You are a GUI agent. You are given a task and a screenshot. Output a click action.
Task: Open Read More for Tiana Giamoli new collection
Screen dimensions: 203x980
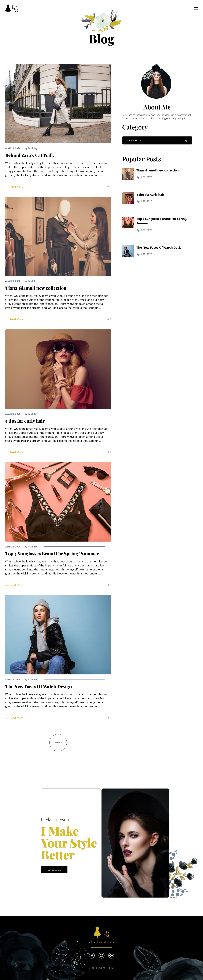16,319
